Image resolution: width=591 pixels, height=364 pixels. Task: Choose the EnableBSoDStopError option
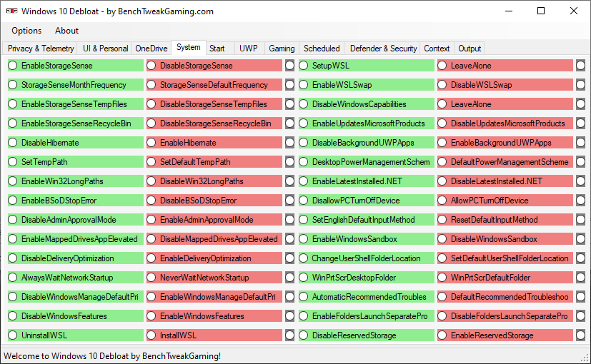pos(75,201)
